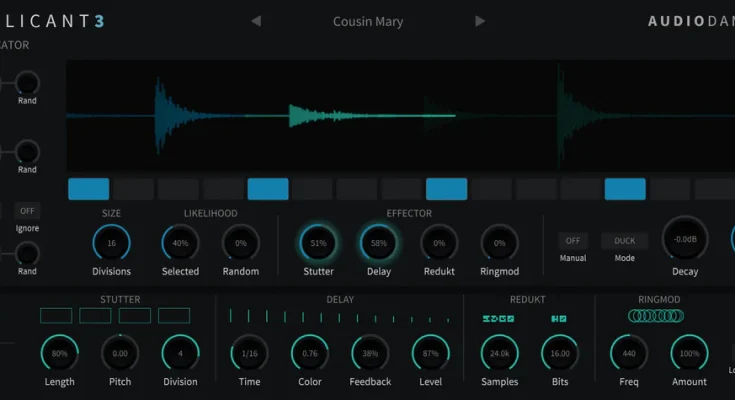
Task: Click the Stutter Division knob showing 4
Action: [x=181, y=353]
